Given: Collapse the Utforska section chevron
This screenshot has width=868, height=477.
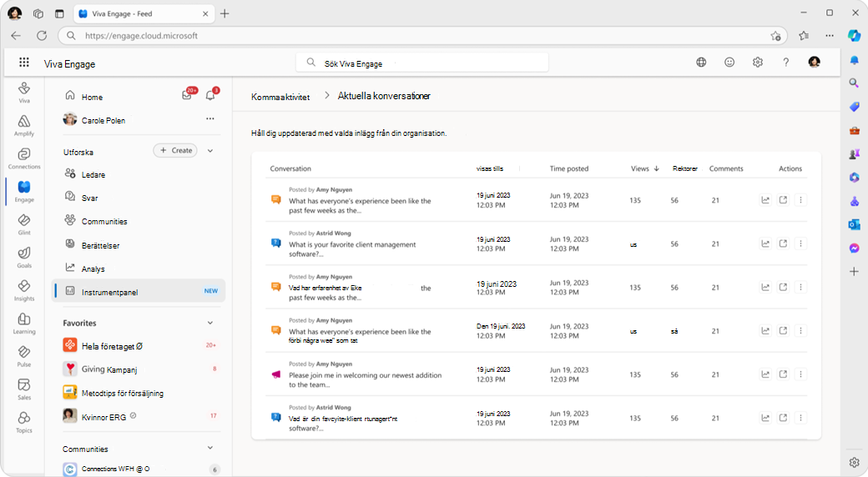Looking at the screenshot, I should (x=210, y=150).
